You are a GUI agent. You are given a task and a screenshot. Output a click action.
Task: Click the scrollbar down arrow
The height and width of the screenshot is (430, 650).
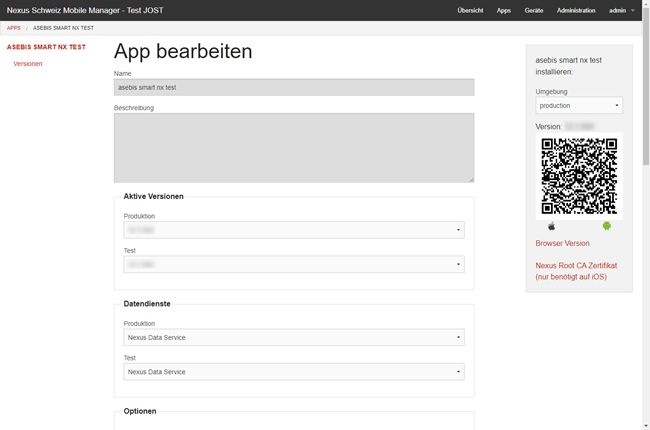pyautogui.click(x=646, y=426)
